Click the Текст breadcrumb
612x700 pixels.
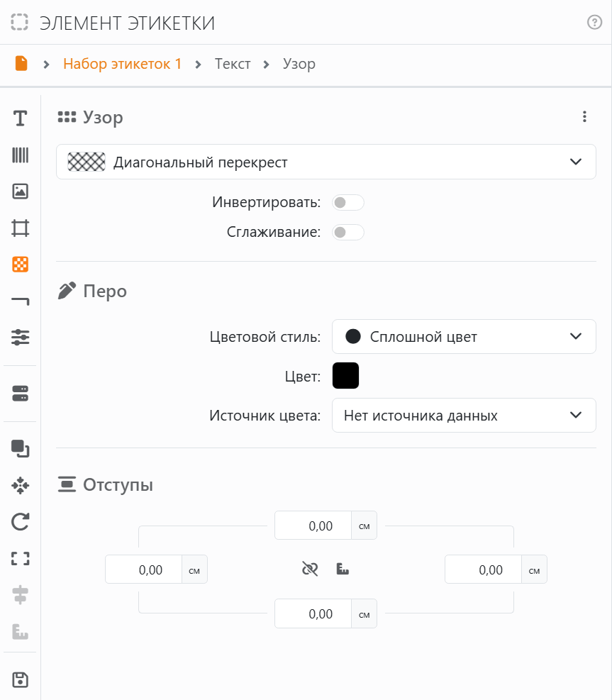[x=233, y=64]
